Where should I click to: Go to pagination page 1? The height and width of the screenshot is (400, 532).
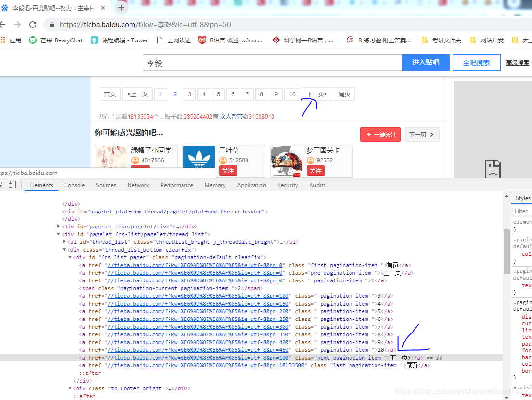tap(160, 94)
